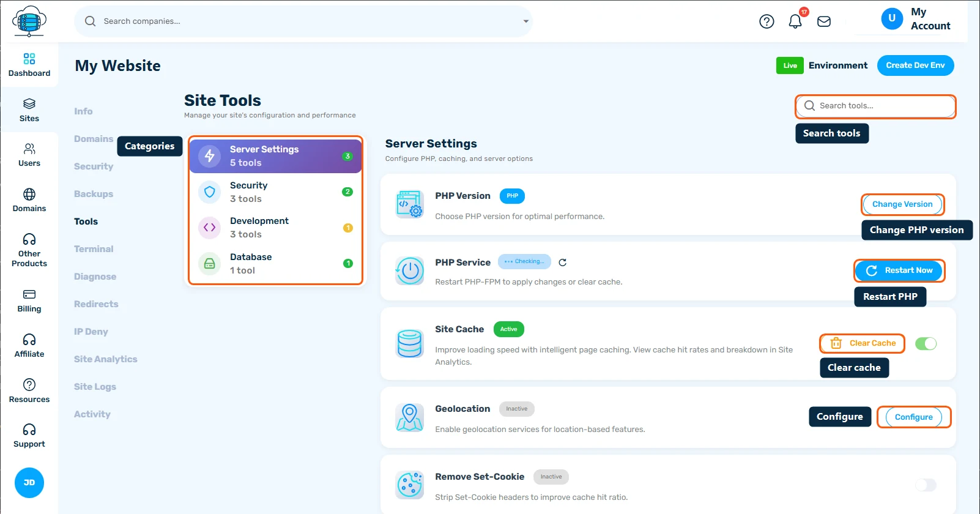Click Change Version button
The height and width of the screenshot is (514, 980).
coord(902,204)
